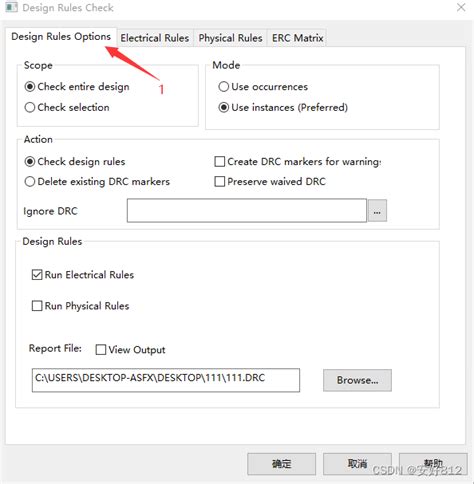Click the Browse... button for report file
Image resolution: width=474 pixels, height=484 pixels.
pyautogui.click(x=357, y=380)
